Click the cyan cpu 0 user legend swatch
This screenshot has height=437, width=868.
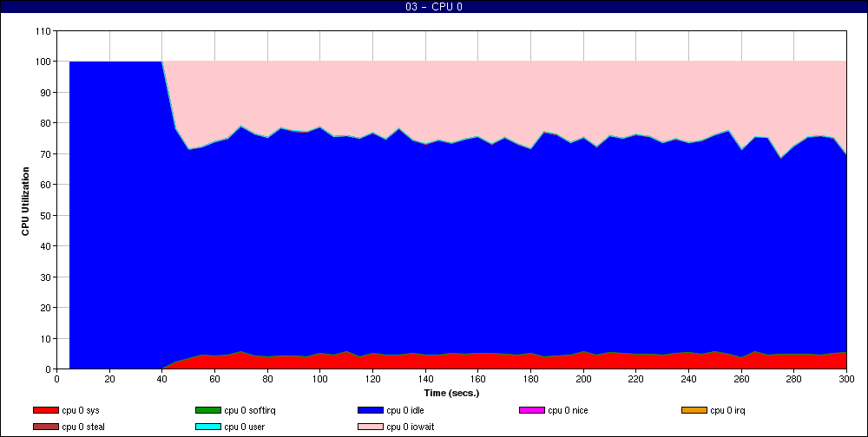click(208, 427)
